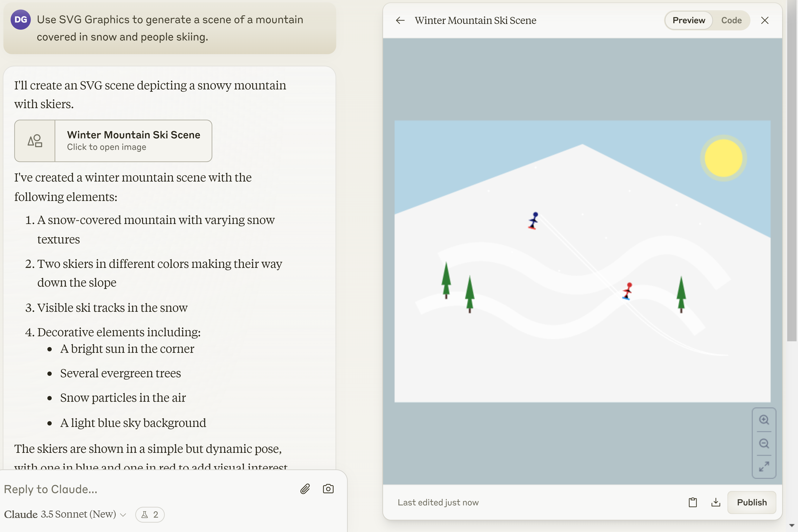Expand the preview to fullscreen
Screen dimensions: 798x532
(x=764, y=467)
